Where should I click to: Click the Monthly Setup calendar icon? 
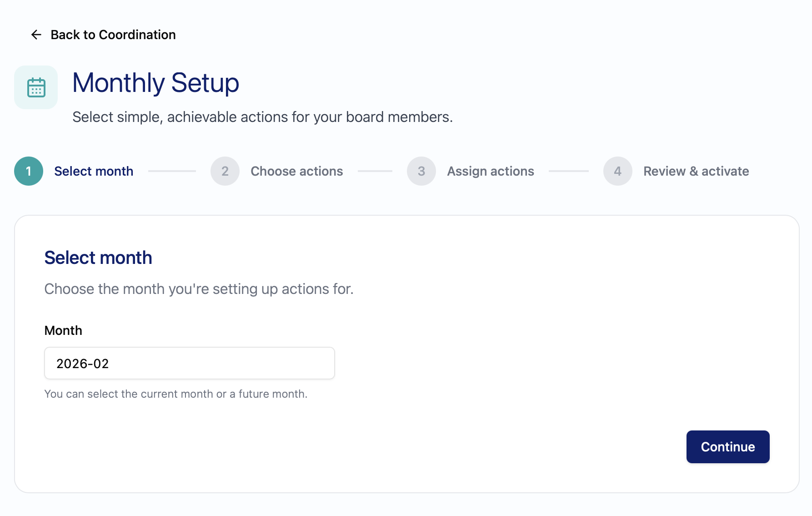tap(36, 87)
